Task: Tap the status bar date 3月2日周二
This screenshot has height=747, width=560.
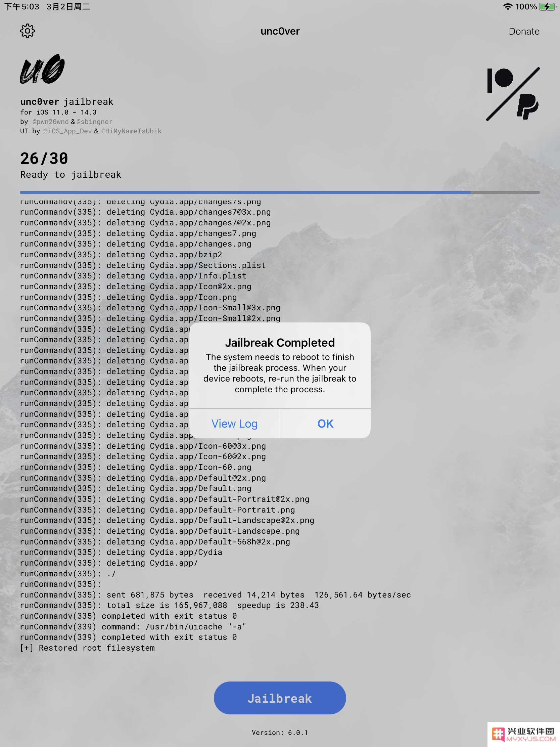Action: (68, 6)
